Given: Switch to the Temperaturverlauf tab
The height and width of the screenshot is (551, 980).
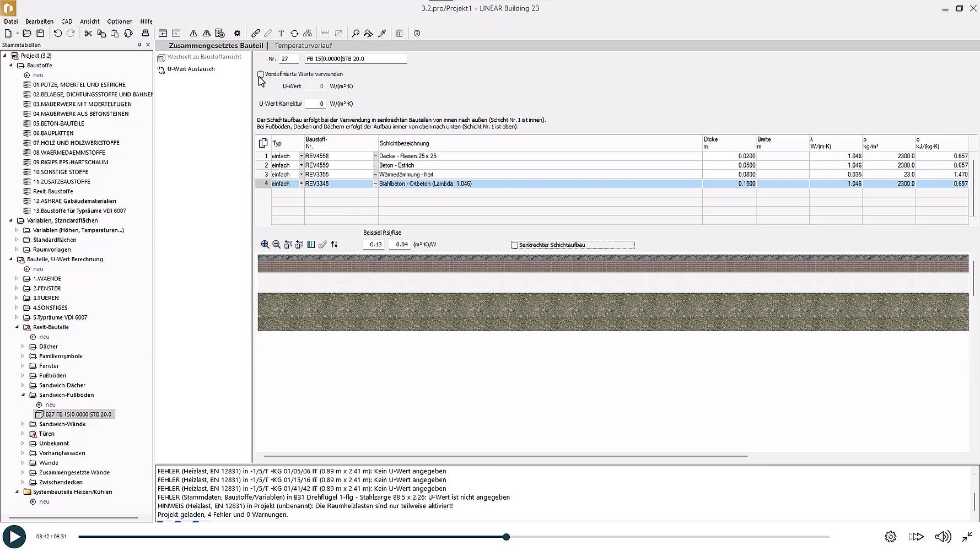Looking at the screenshot, I should click(x=303, y=46).
